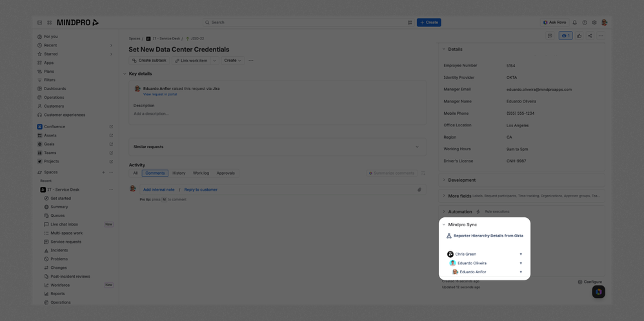
Task: Switch to the History tab
Action: click(179, 173)
